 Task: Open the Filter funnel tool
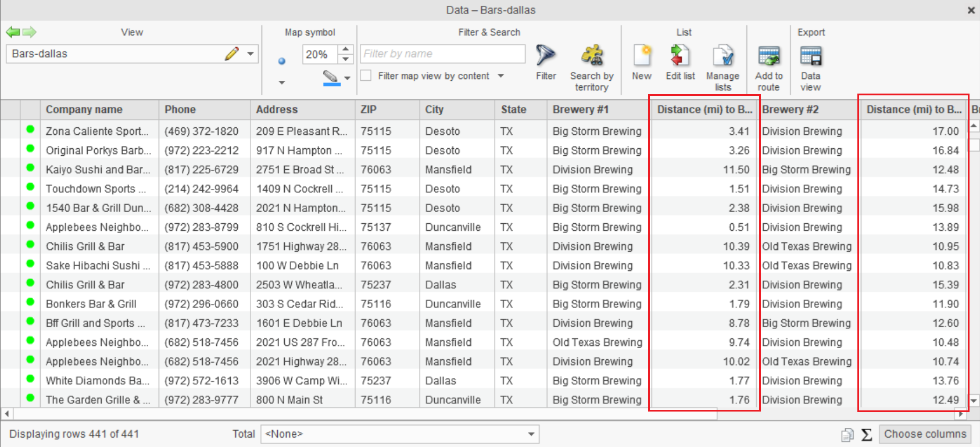tap(546, 63)
